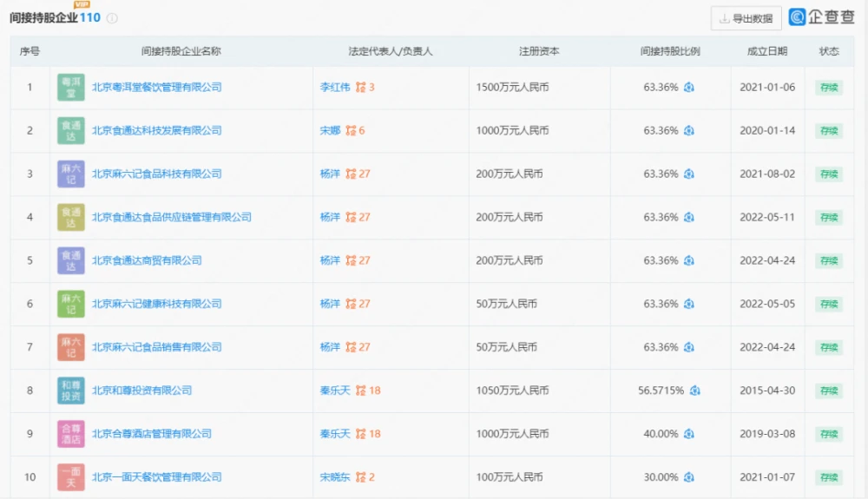Open 北京一面天餐饮管理有限公司 link
Image resolution: width=868 pixels, height=499 pixels.
tap(156, 477)
